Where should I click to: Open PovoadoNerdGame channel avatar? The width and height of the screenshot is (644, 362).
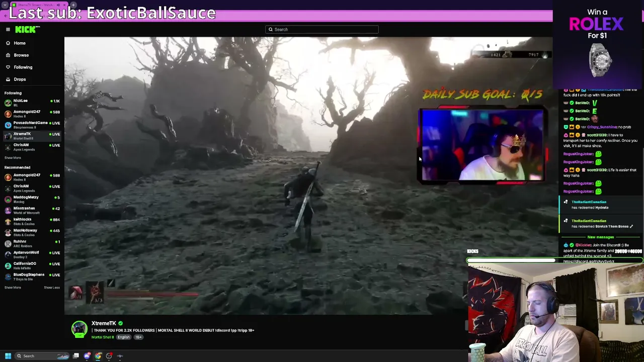pos(8,125)
